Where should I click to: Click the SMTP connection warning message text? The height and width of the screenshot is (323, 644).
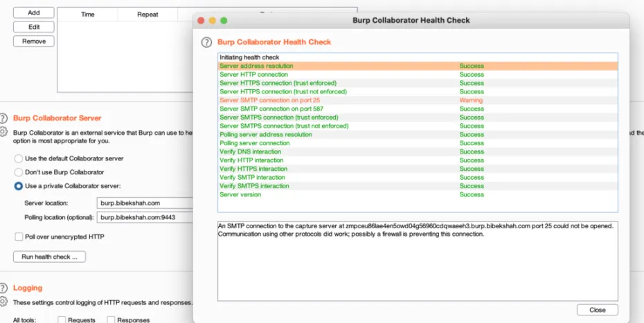click(415, 230)
